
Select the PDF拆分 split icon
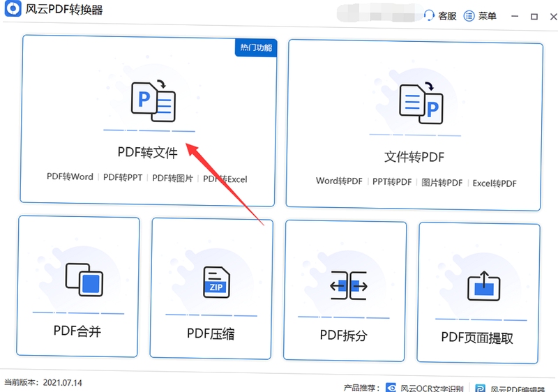coord(349,285)
